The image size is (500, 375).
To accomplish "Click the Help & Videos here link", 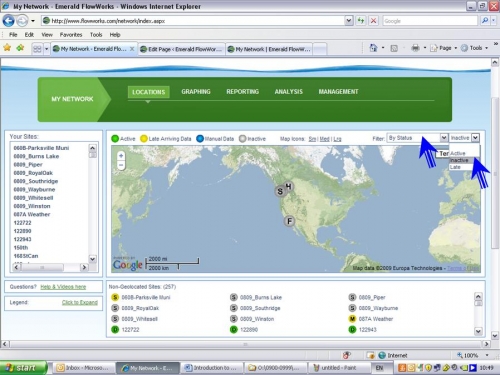I will [x=63, y=287].
